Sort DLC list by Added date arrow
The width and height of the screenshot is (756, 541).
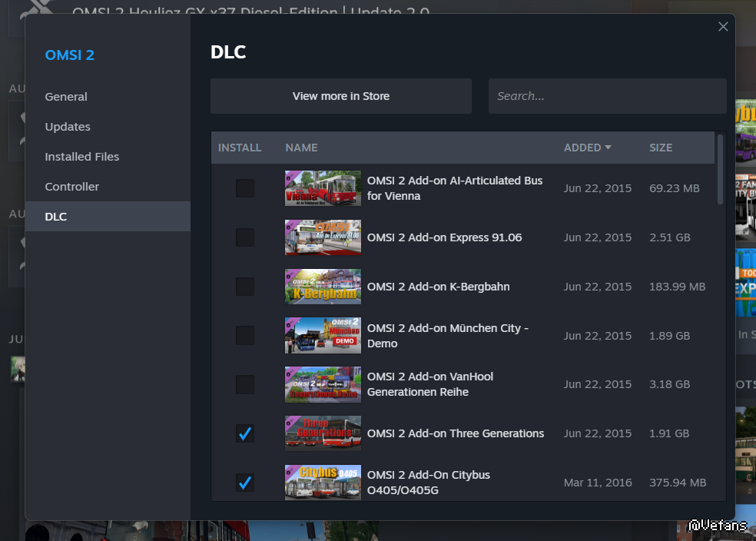608,148
